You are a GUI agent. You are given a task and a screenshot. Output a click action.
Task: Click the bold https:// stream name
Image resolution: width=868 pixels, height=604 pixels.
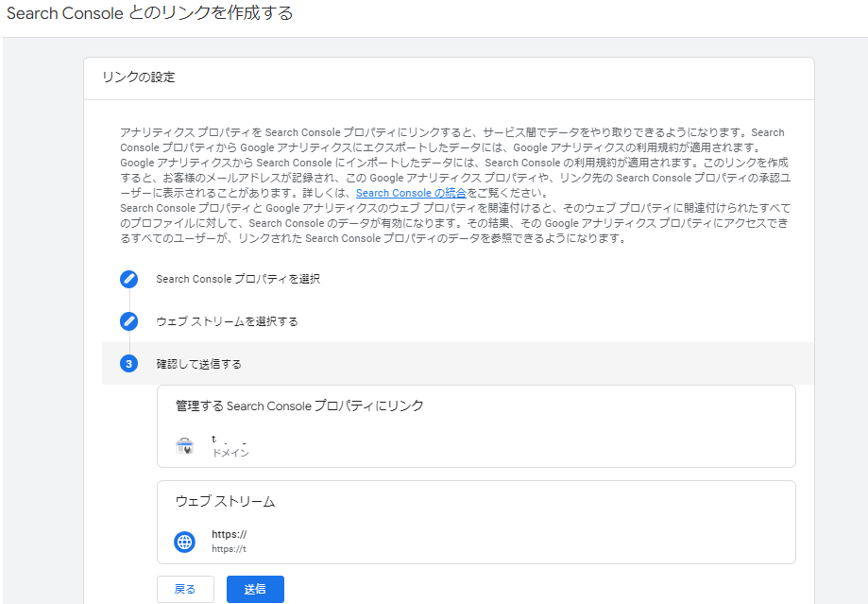230,534
